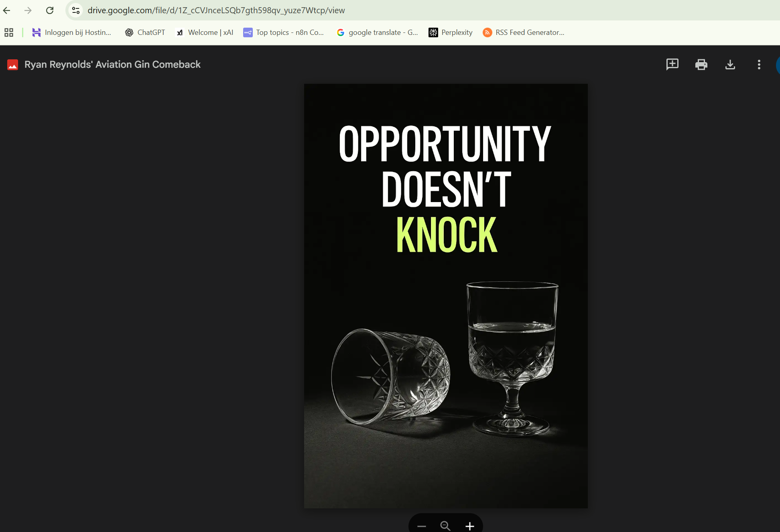Download the image file
The width and height of the screenshot is (780, 532).
[x=730, y=65]
